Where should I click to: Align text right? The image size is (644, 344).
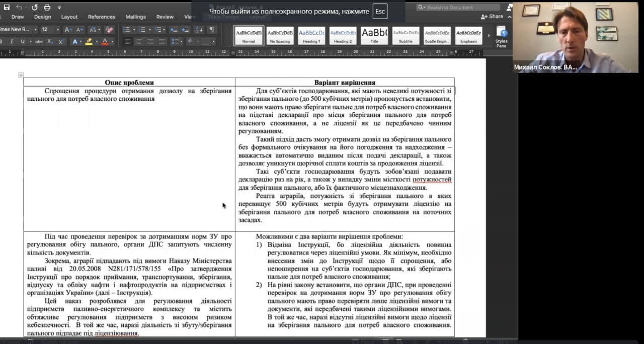point(150,41)
